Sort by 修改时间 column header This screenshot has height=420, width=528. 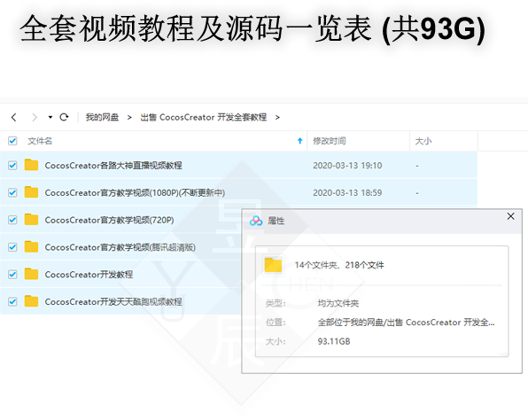point(330,141)
